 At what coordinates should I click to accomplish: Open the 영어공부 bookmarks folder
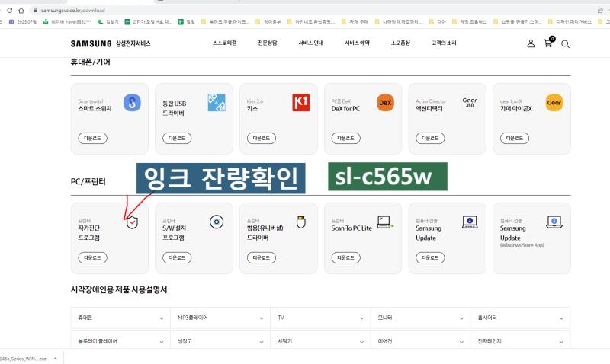268,22
